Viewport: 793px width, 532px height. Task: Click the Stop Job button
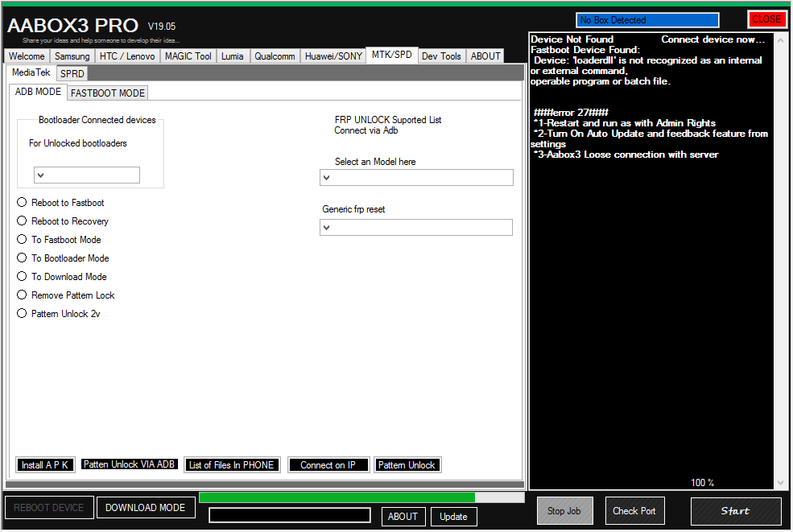pos(564,511)
